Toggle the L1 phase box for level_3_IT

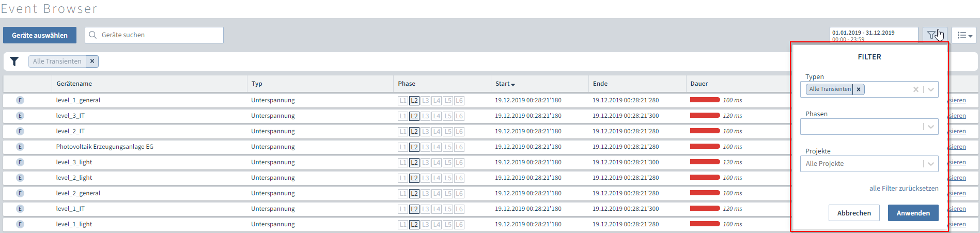[x=402, y=116]
